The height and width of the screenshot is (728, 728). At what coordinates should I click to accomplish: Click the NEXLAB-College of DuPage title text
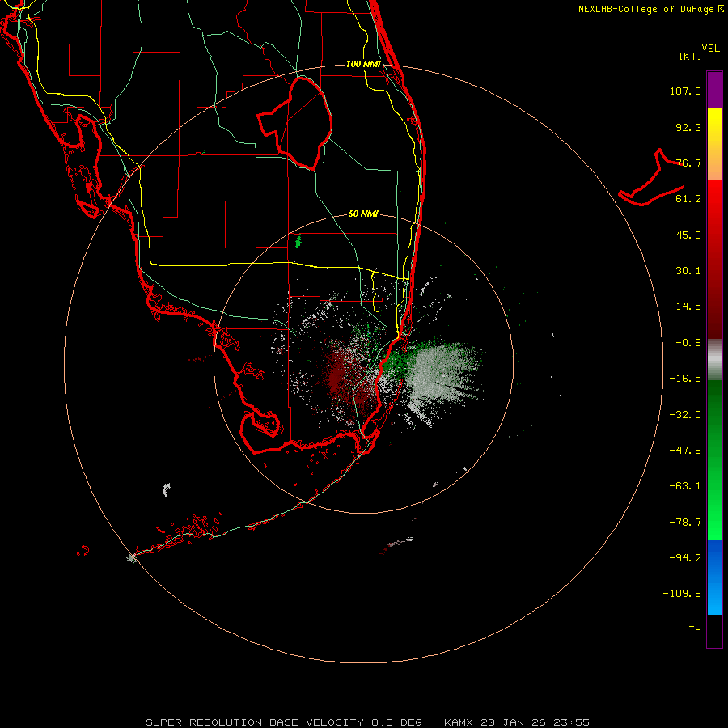[x=651, y=9]
